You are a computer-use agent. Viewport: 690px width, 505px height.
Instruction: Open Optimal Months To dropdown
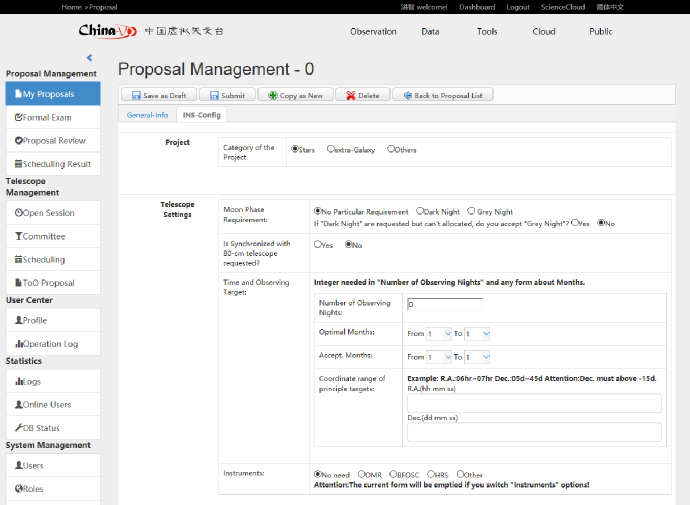click(x=477, y=333)
